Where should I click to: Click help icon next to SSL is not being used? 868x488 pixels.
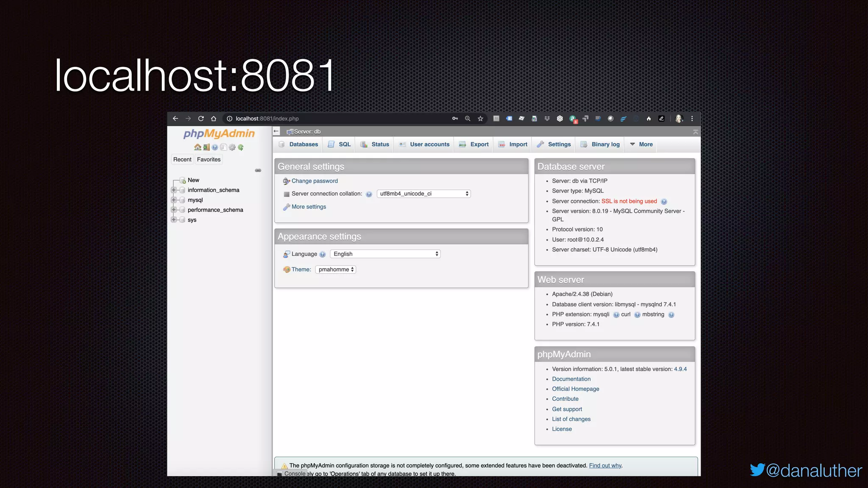(664, 202)
